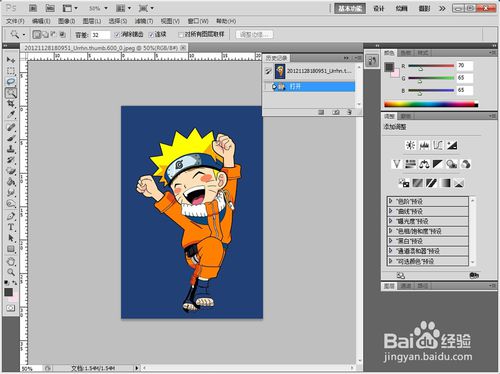Choose 'New selection' mode in options bar
500x374 pixels.
(x=37, y=34)
